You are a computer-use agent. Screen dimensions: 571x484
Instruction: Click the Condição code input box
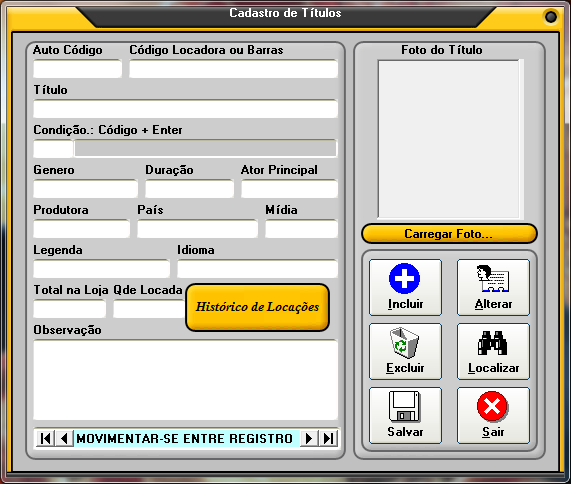click(53, 149)
